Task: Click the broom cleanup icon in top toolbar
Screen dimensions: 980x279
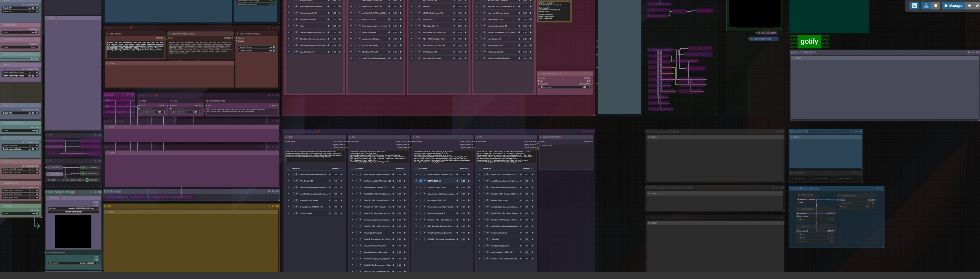Action: (x=926, y=6)
